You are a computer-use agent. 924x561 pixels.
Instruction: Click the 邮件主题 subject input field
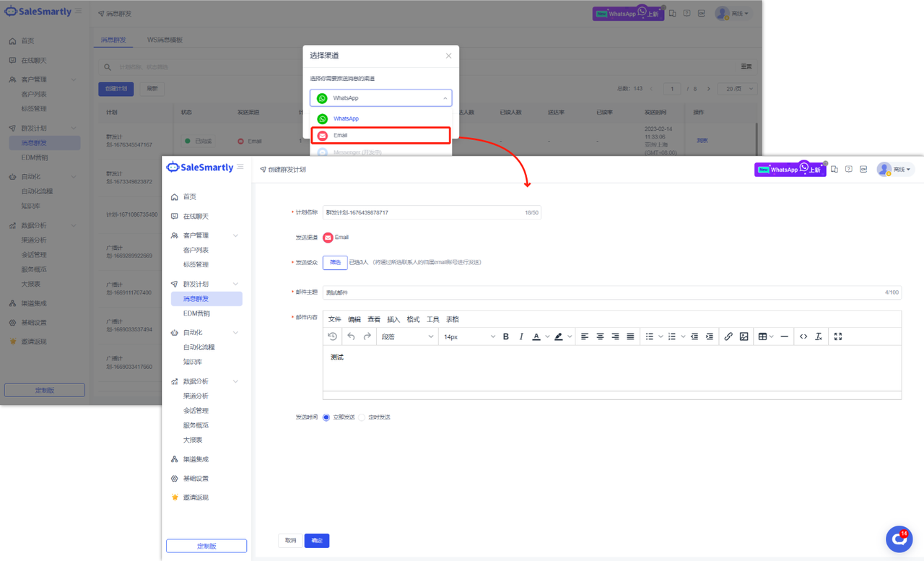599,292
